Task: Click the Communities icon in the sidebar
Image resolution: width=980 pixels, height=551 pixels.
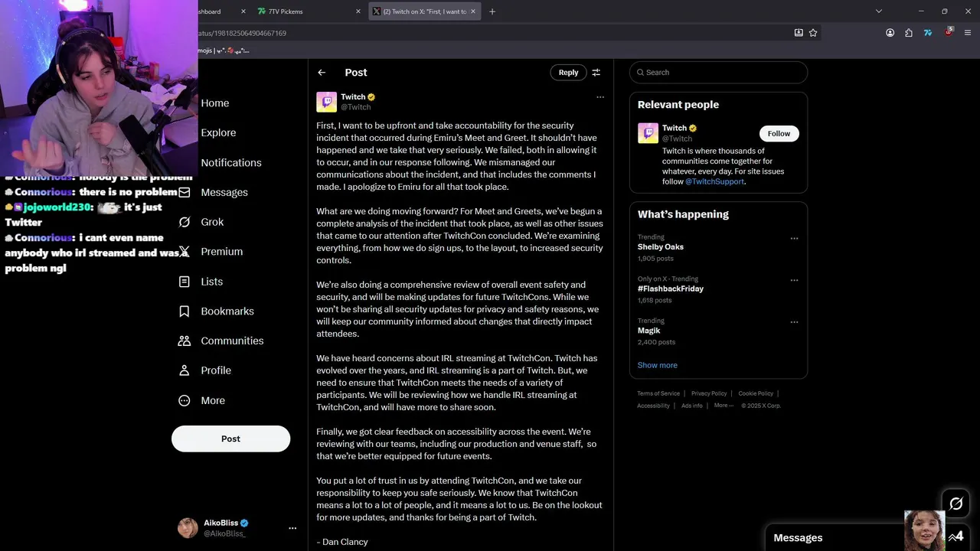Action: pyautogui.click(x=184, y=341)
